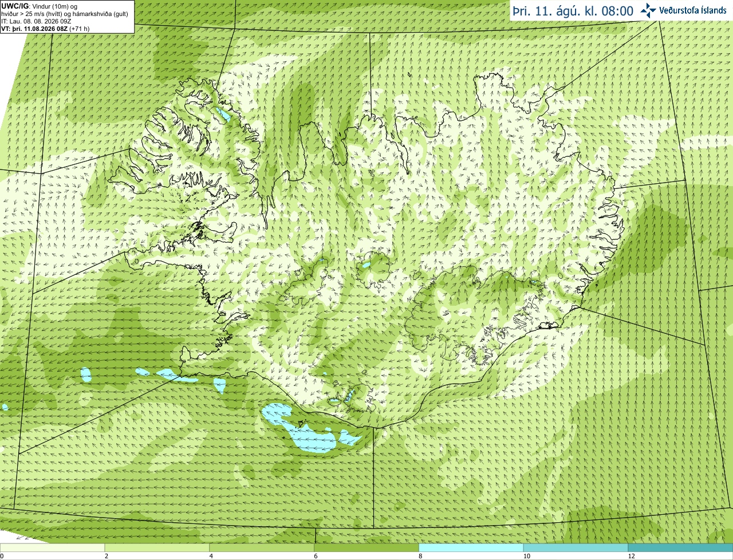Click the UWC/IG Vindur (10m) legend title
Screen dimensions: 733x560
39,6
